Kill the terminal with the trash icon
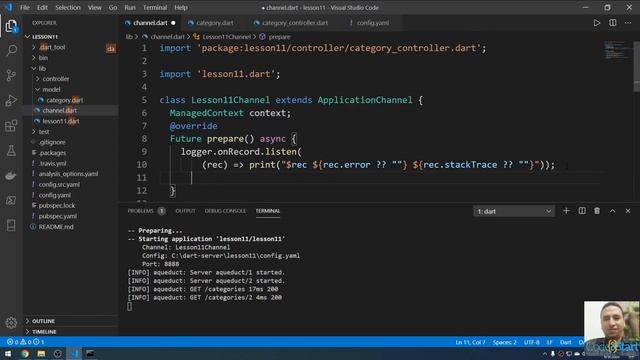Viewport: 640px width, 360px height. [x=597, y=211]
